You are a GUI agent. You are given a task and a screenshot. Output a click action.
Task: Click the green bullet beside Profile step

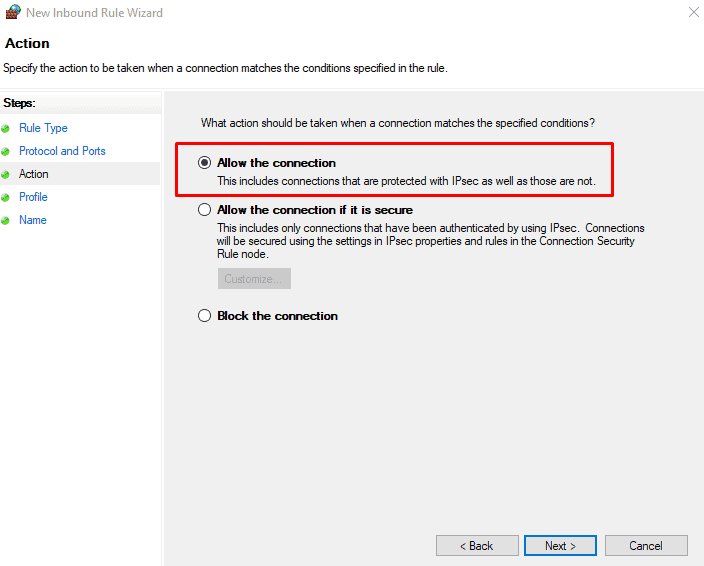coord(6,198)
